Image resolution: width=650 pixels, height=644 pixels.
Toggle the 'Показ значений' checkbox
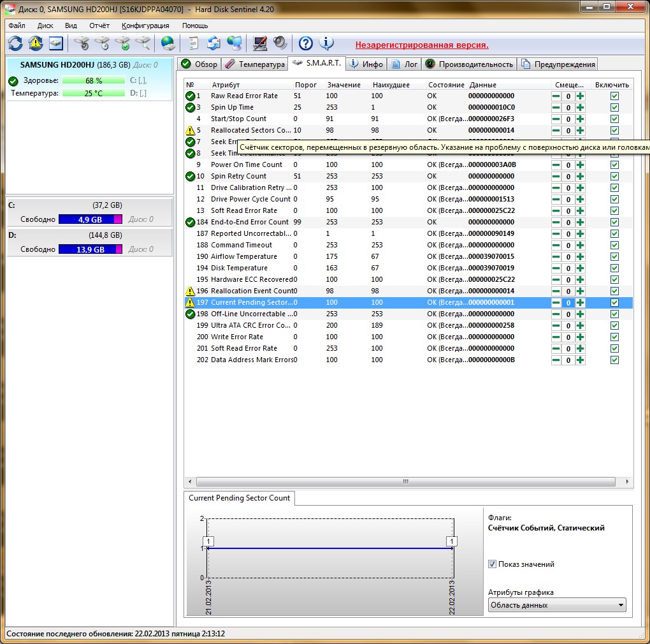coord(492,564)
